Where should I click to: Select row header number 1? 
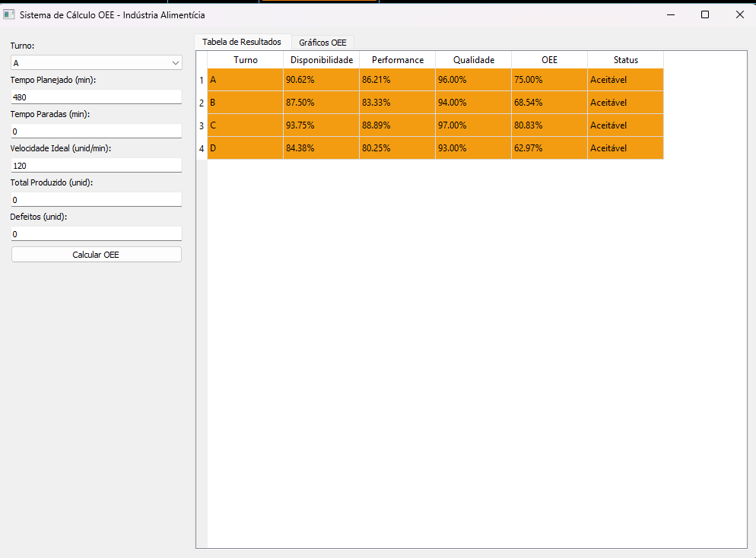pos(202,80)
